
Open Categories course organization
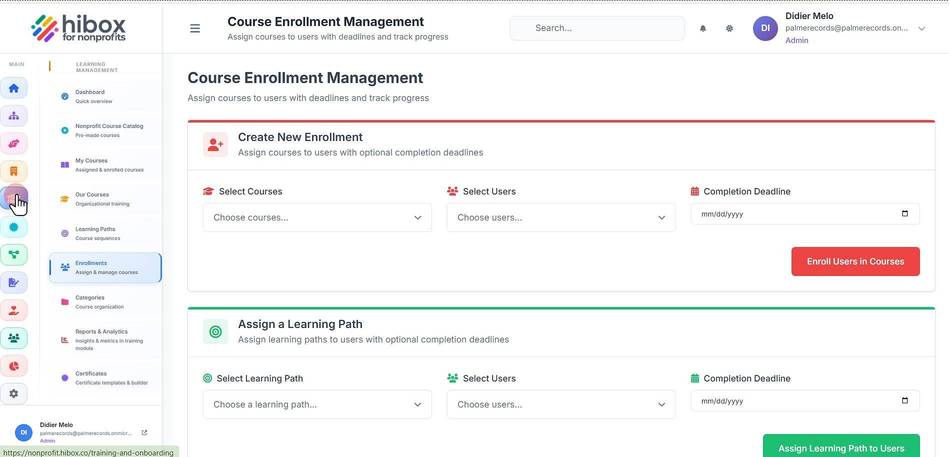point(105,302)
